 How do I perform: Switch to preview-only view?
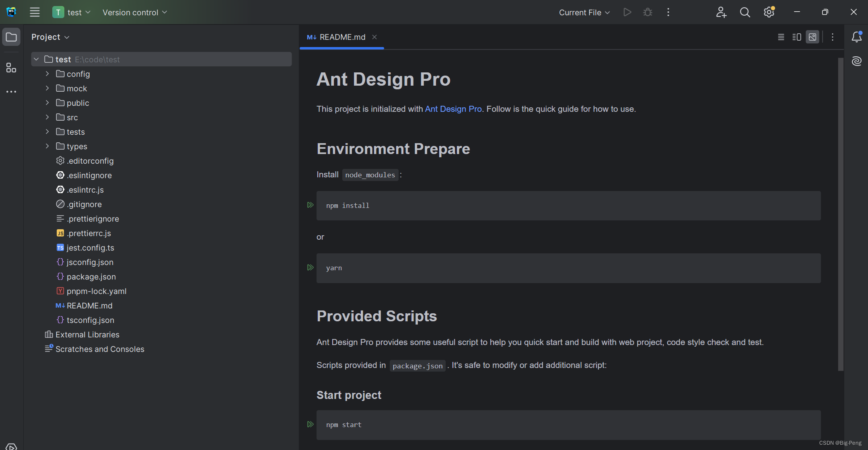812,37
